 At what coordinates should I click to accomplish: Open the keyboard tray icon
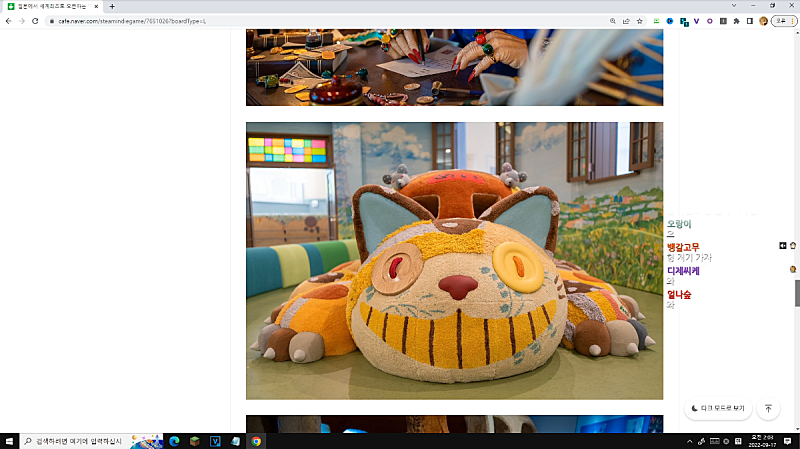click(x=715, y=441)
